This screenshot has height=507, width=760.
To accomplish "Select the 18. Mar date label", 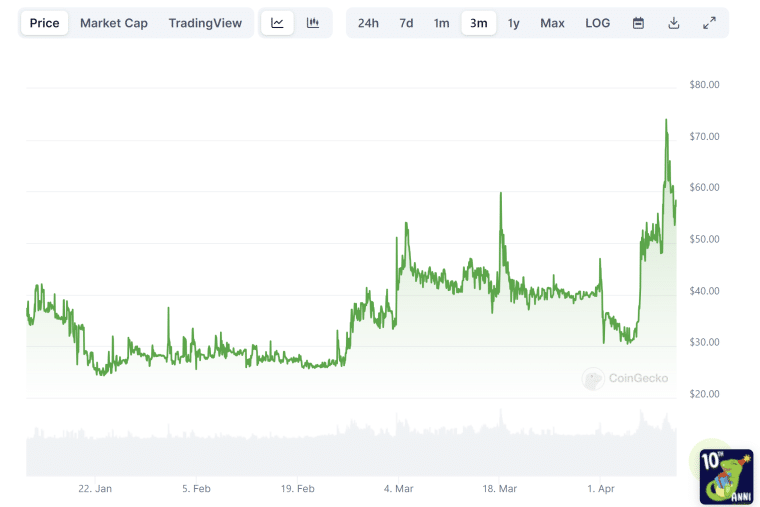I will 500,489.
